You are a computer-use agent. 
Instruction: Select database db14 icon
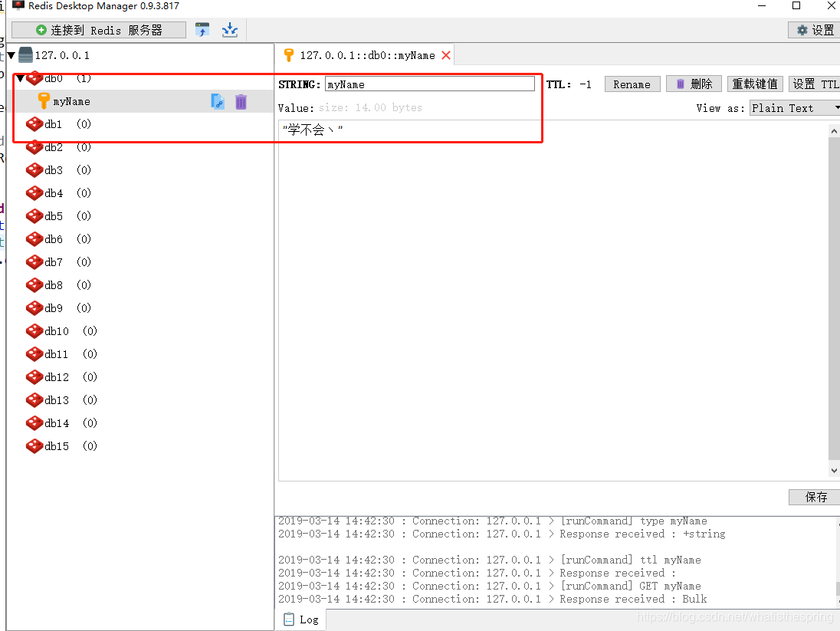pos(34,423)
